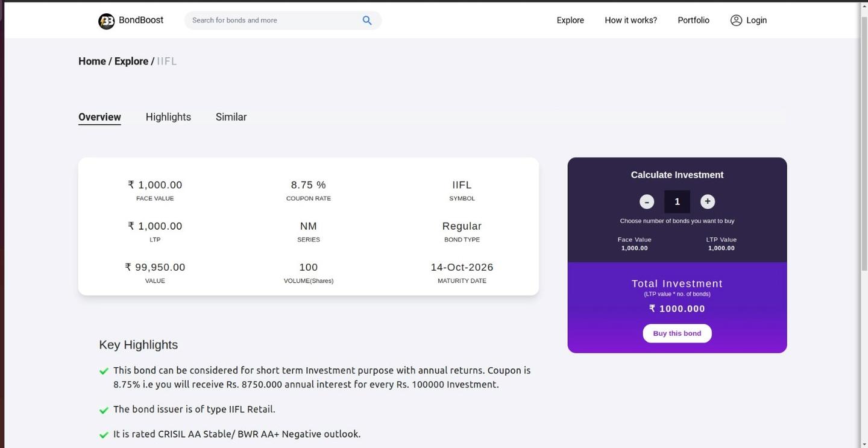Click the ₹ 99,950.00 value figure
Screen dimensions: 868x448
(x=155, y=267)
